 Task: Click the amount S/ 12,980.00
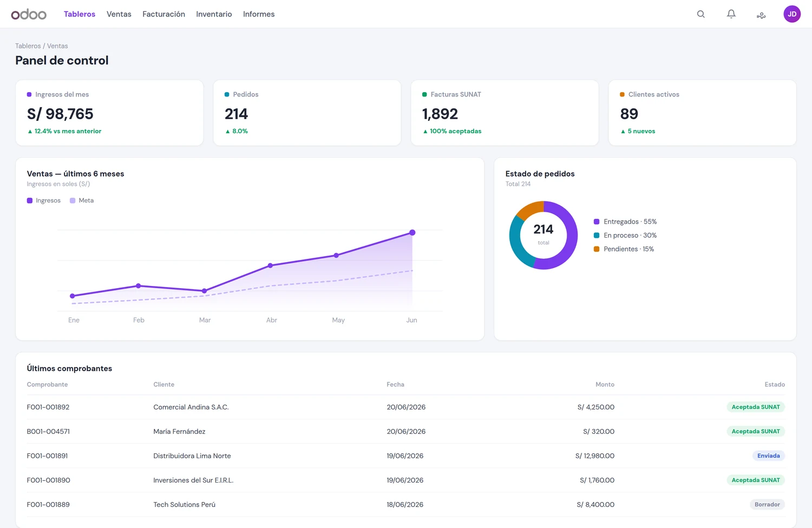[x=595, y=456]
